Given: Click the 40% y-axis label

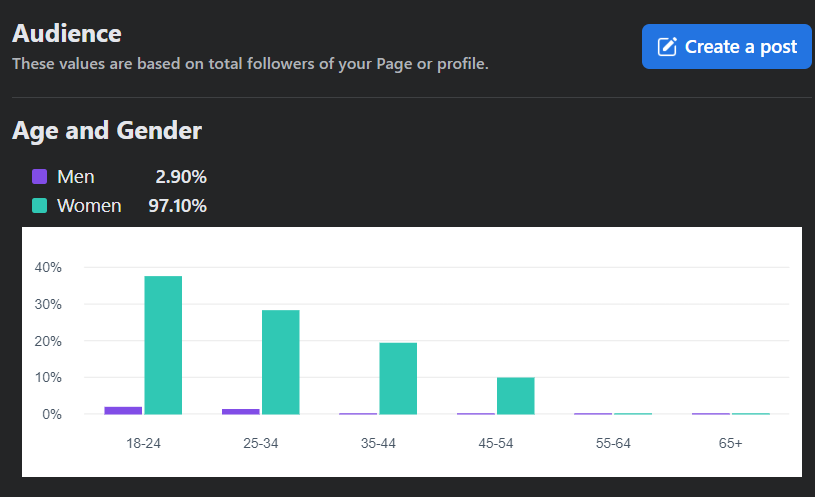Looking at the screenshot, I should pos(48,267).
